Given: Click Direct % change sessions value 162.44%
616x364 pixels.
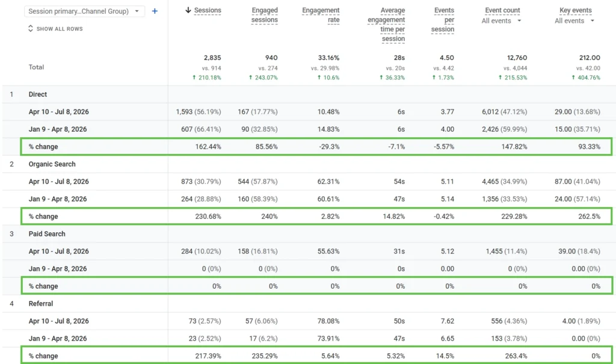Looking at the screenshot, I should 208,147.
